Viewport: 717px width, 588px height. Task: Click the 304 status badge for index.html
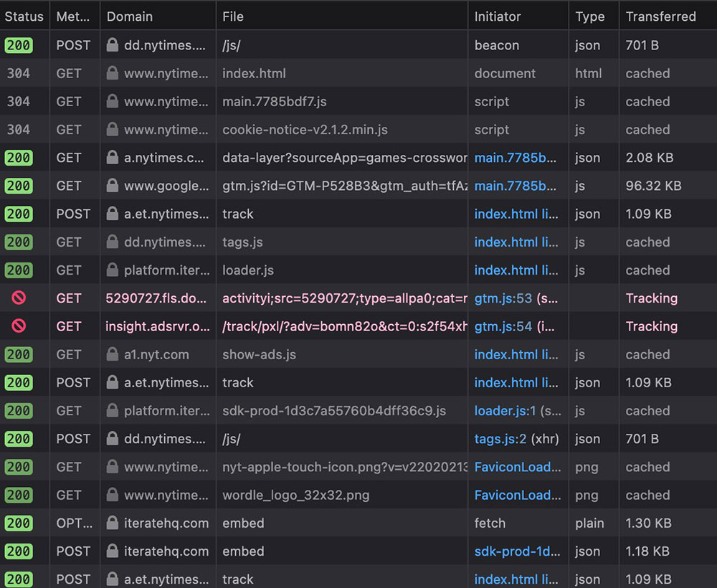(19, 73)
